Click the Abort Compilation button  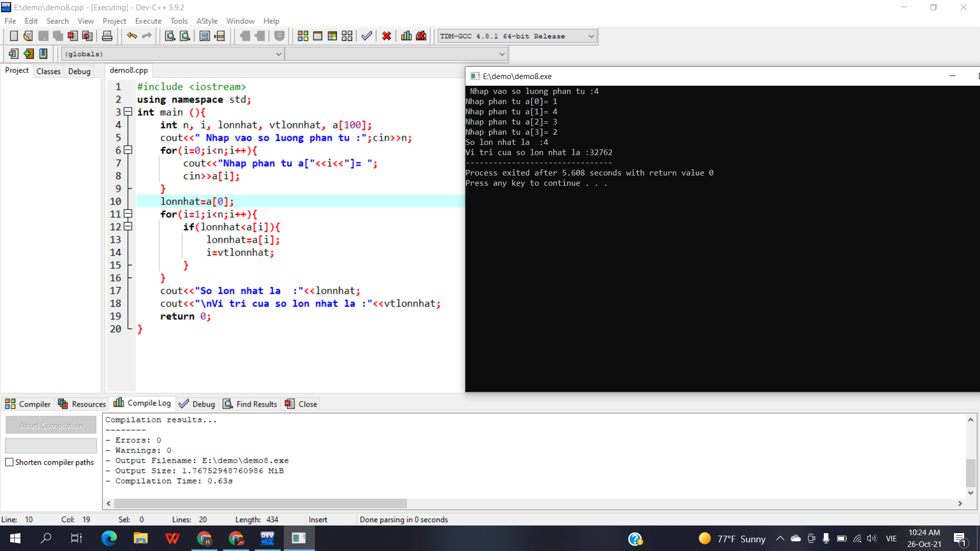(x=51, y=425)
